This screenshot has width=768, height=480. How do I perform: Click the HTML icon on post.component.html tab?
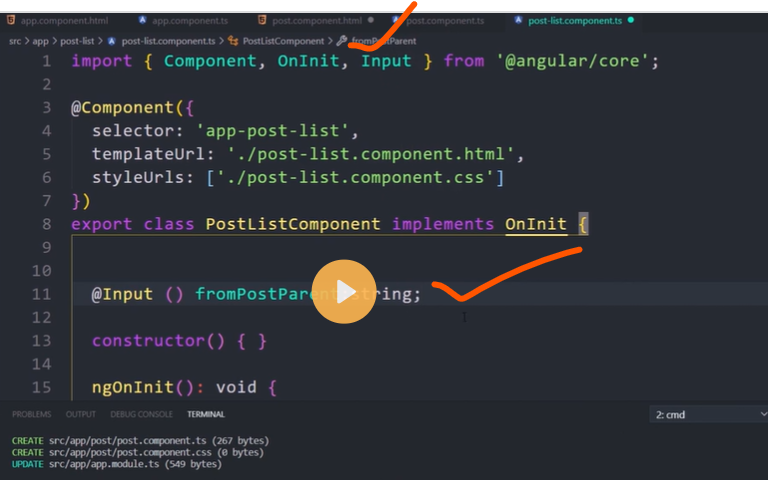[x=262, y=20]
